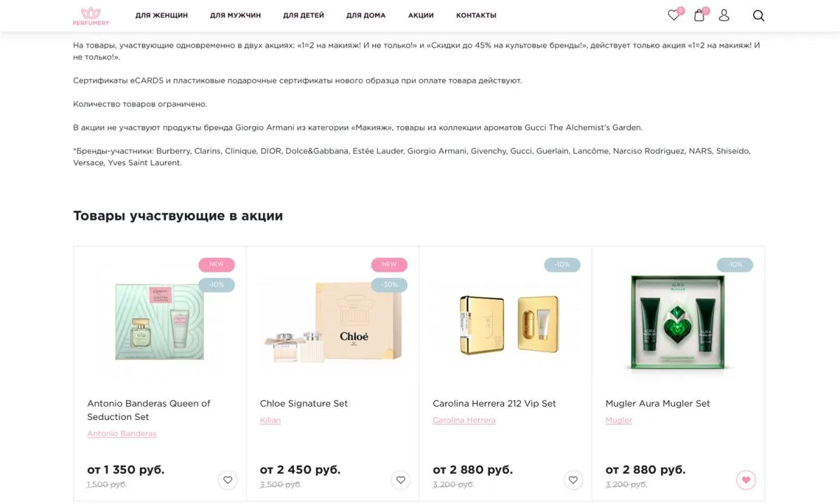Click the Perfumery lotus logo

(x=91, y=15)
